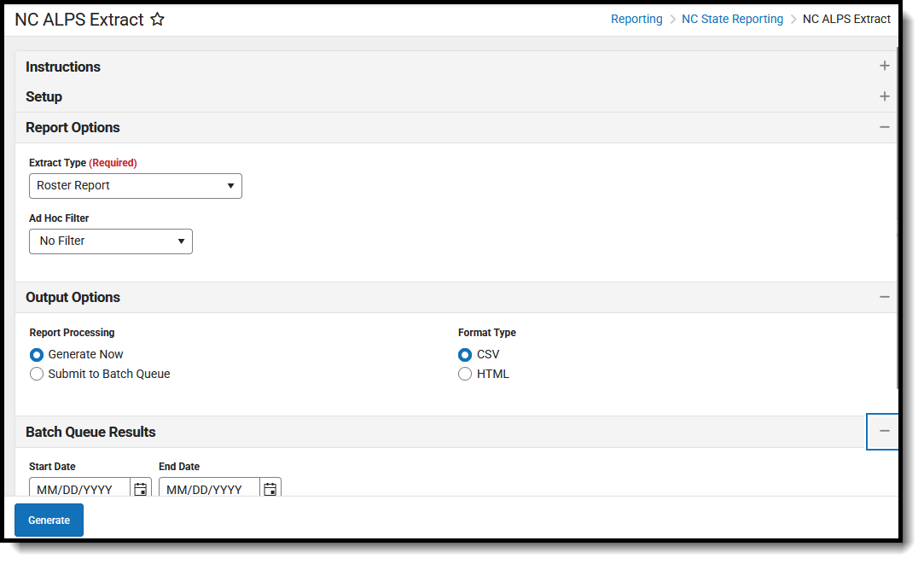Open the Ad Hoc Filter dropdown
Image resolution: width=924 pixels, height=564 pixels.
point(111,241)
